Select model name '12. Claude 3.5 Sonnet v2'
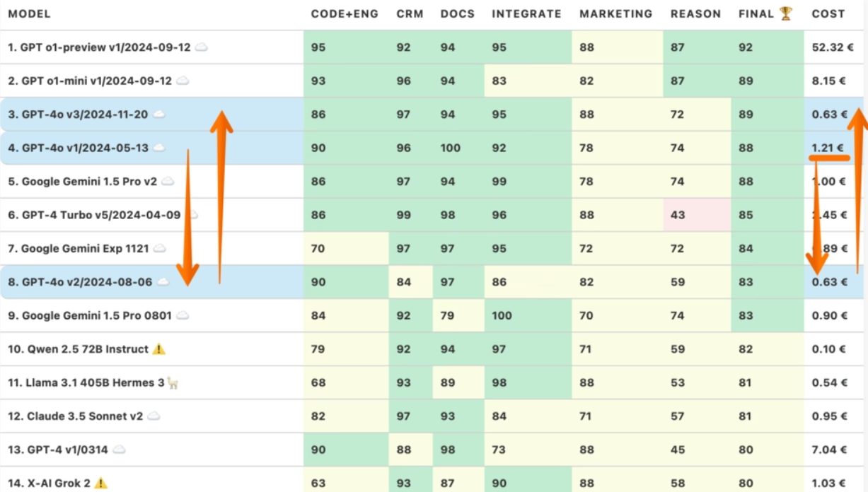 tap(76, 416)
